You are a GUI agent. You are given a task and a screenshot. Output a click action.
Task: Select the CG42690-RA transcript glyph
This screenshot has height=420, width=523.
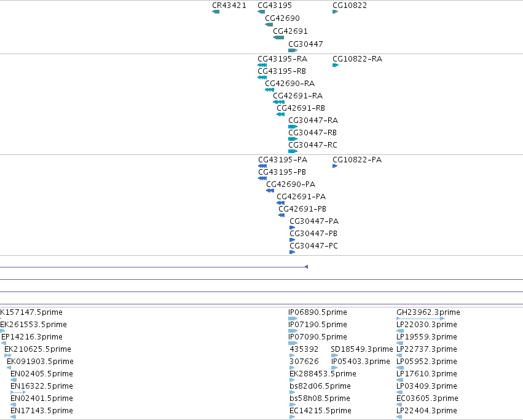(270, 90)
